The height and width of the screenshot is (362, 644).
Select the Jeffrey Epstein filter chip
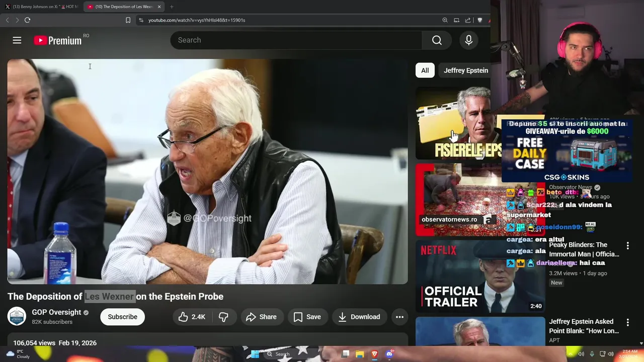pos(466,70)
